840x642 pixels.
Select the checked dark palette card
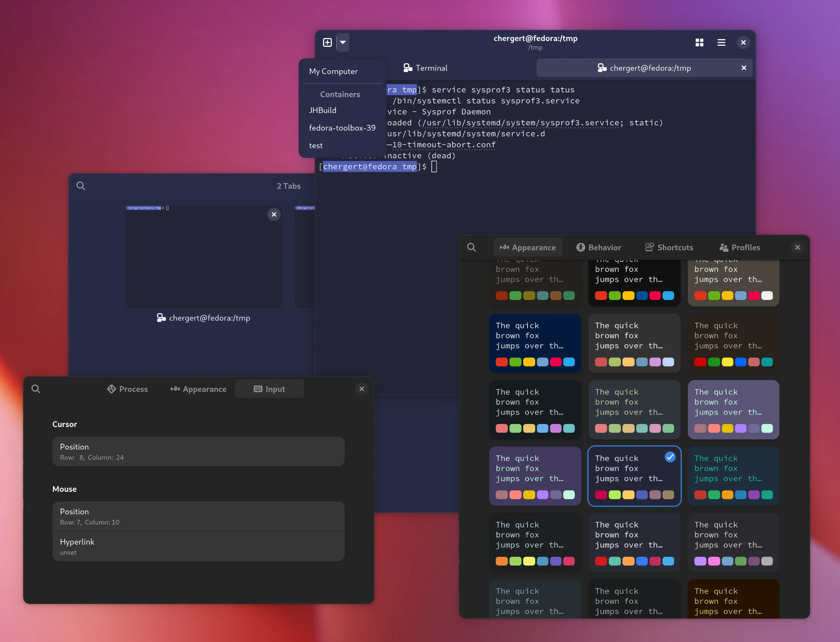pos(634,476)
